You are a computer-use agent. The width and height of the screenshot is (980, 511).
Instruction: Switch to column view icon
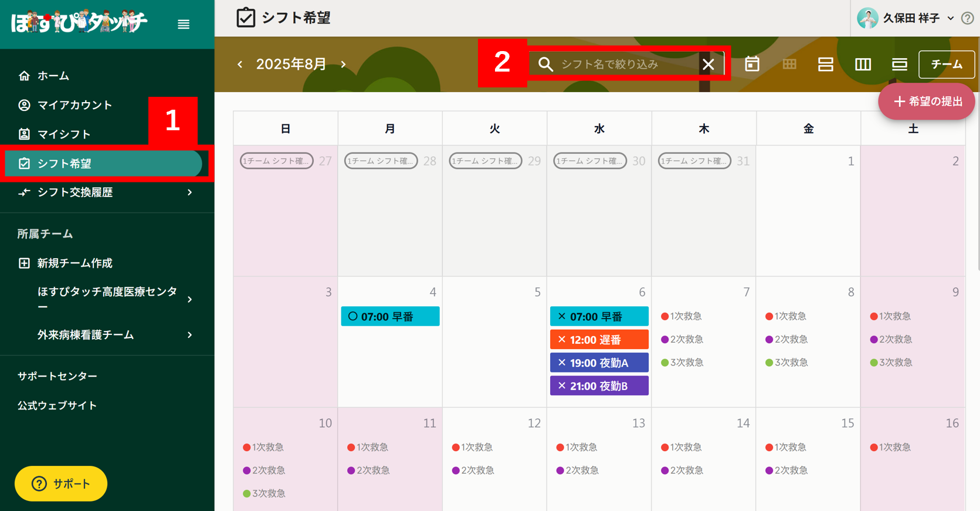click(x=863, y=64)
